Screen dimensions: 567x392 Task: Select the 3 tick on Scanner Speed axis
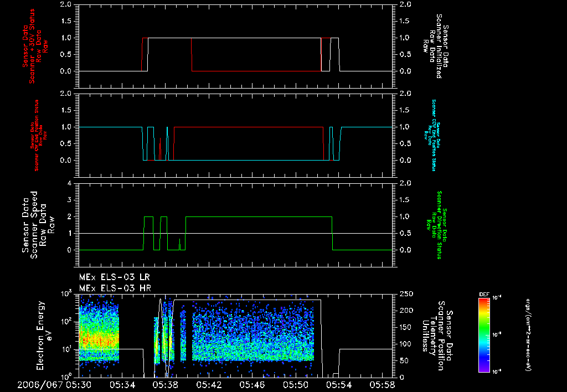click(69, 200)
